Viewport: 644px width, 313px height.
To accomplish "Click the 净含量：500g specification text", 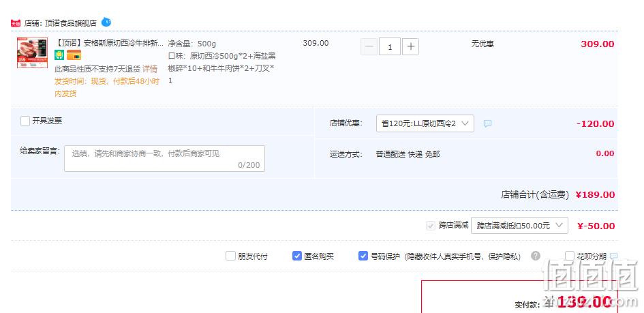I will pos(191,44).
